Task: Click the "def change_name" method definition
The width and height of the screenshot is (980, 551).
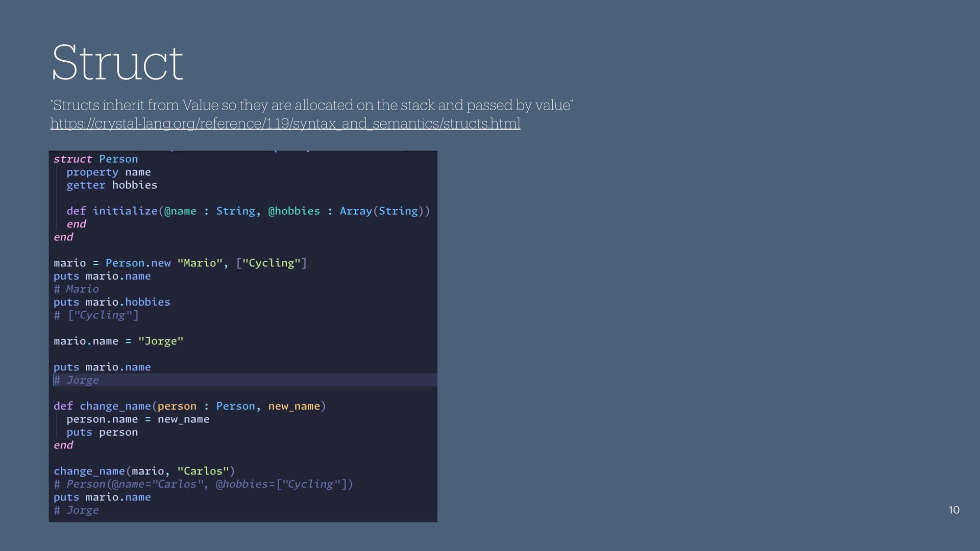Action: [x=189, y=406]
